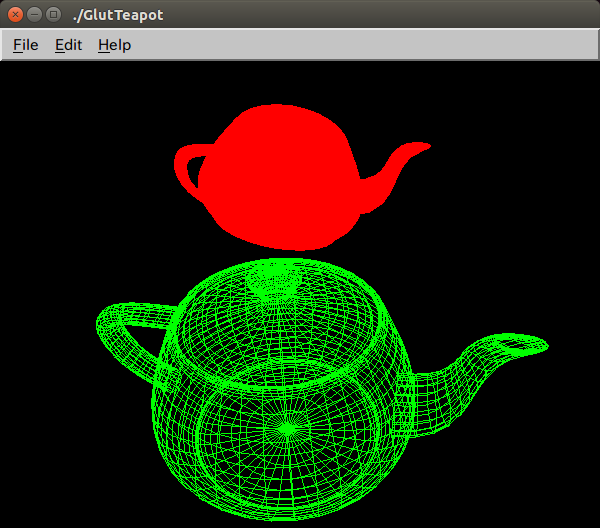Screen dimensions: 600x528
Task: Open the File menu
Action: pyautogui.click(x=26, y=45)
